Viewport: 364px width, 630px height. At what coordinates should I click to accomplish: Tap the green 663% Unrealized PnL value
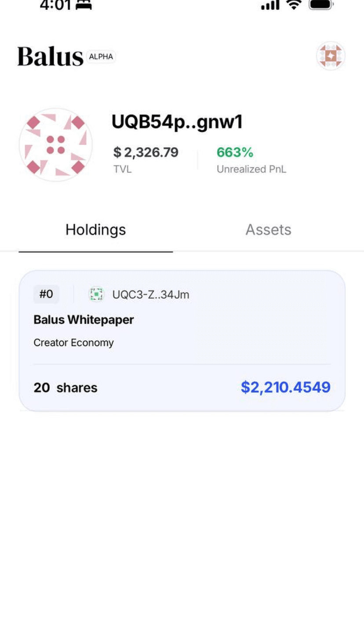pos(235,152)
